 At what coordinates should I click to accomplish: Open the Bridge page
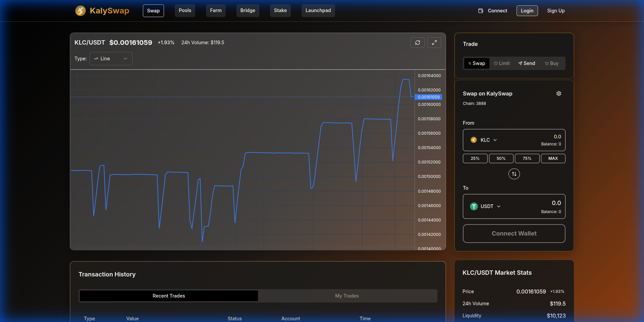(x=248, y=10)
